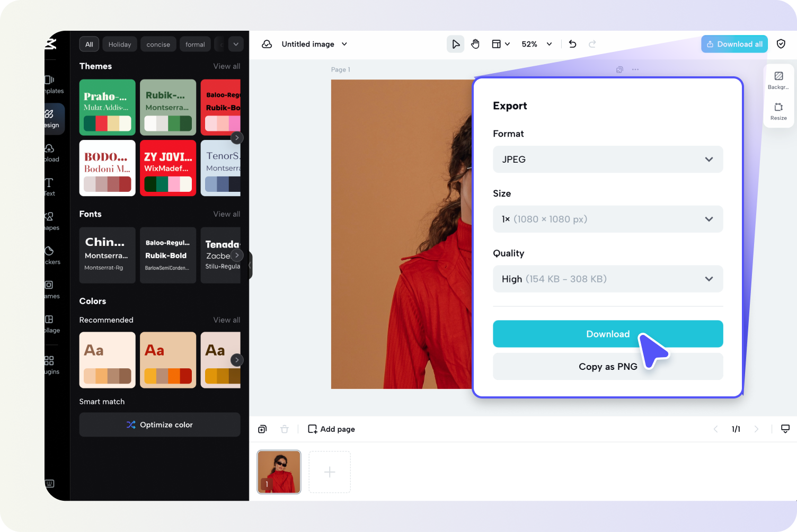This screenshot has width=797, height=532.
Task: Show more fonts with the arrow
Action: [x=237, y=255]
